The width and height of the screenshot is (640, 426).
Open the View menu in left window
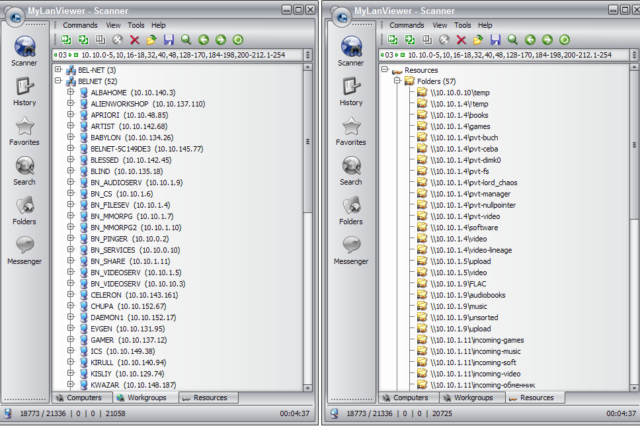[113, 25]
